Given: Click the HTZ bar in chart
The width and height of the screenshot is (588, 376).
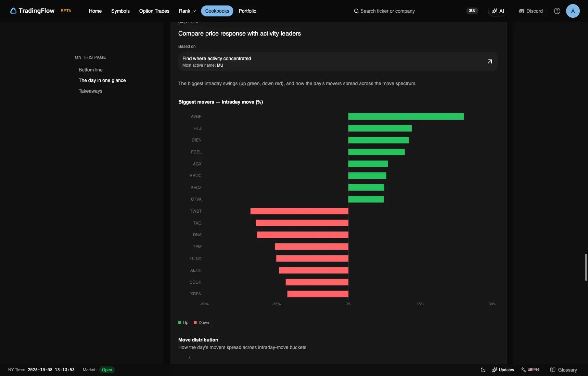Looking at the screenshot, I should tap(380, 129).
